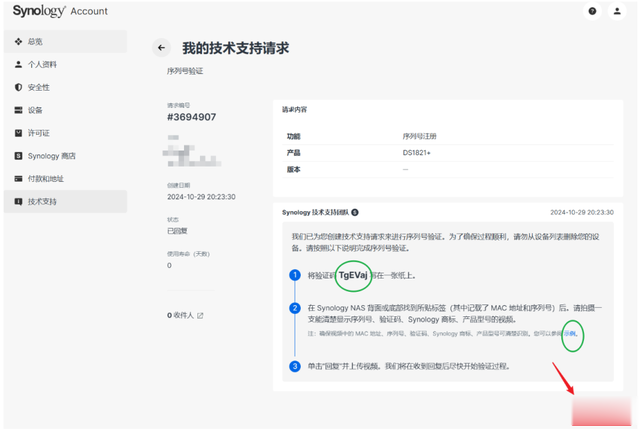Click the Synology 商店 store icon
The image size is (640, 431).
click(x=18, y=156)
